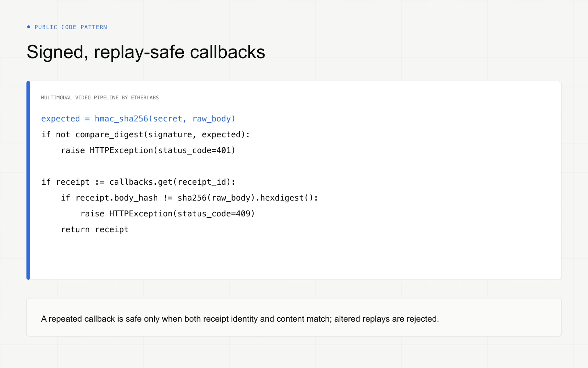Click the line 'if not compare_digest(signature, expected):'

tap(146, 135)
